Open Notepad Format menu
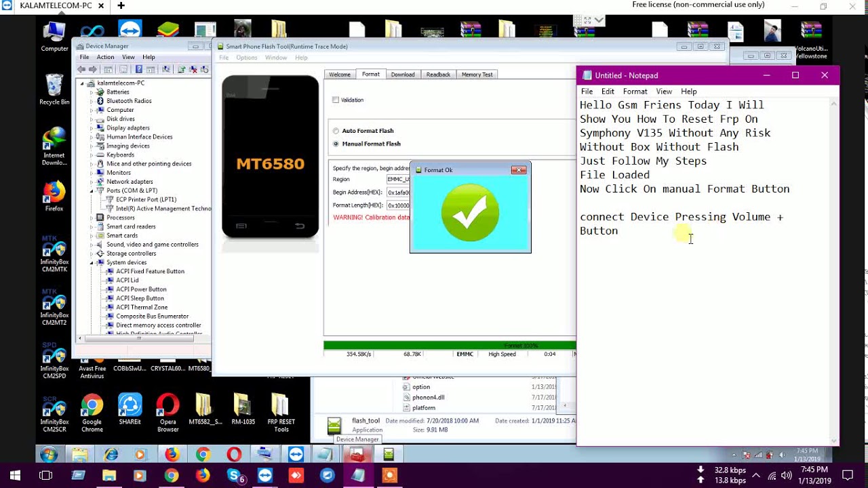This screenshot has height=488, width=868. tap(635, 91)
